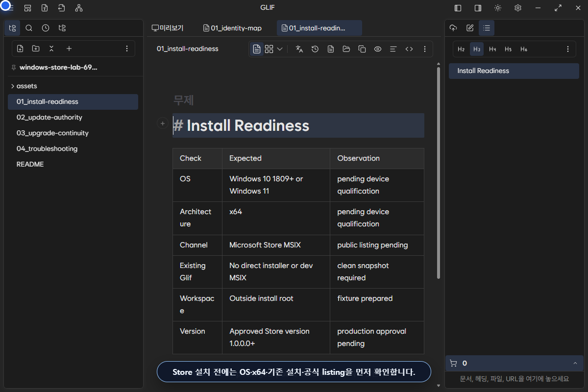588x392 pixels.
Task: Open the README file
Action: [73, 164]
